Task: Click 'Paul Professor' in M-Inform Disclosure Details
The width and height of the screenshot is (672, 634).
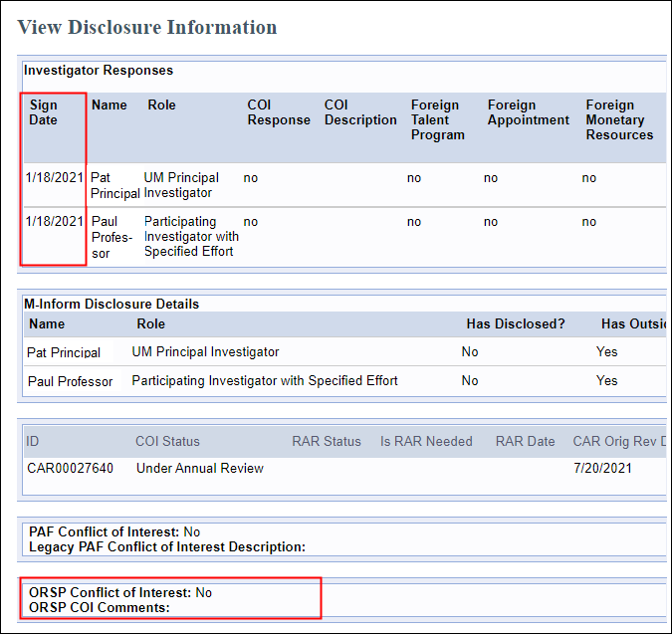Action: (70, 381)
